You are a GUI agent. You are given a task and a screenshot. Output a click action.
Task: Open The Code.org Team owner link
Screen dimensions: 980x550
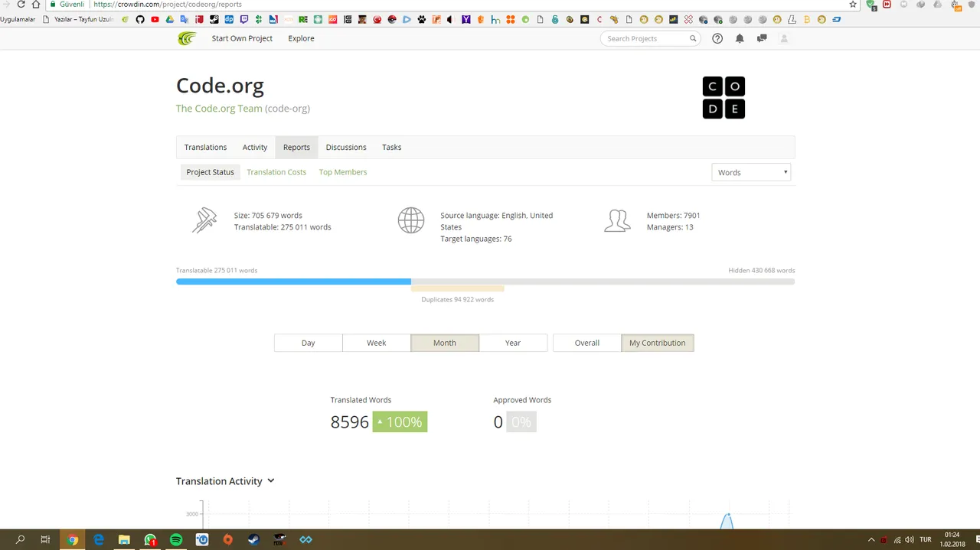point(219,109)
